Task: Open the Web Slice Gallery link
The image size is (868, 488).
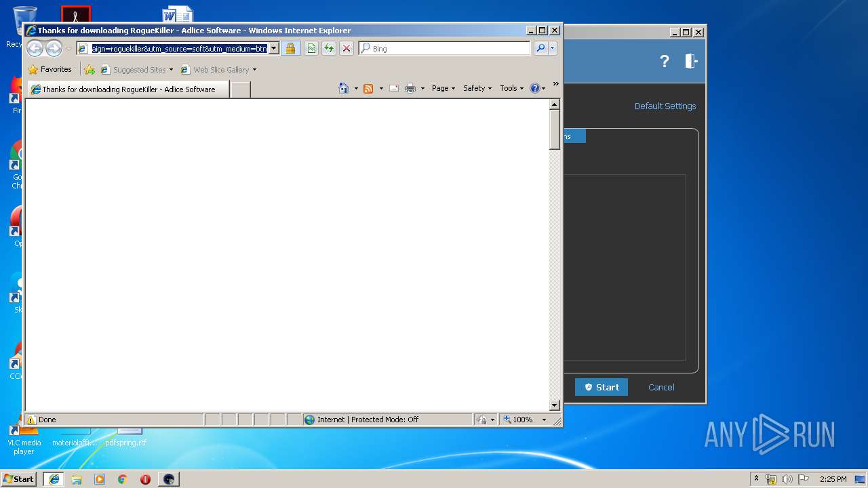Action: click(x=218, y=69)
